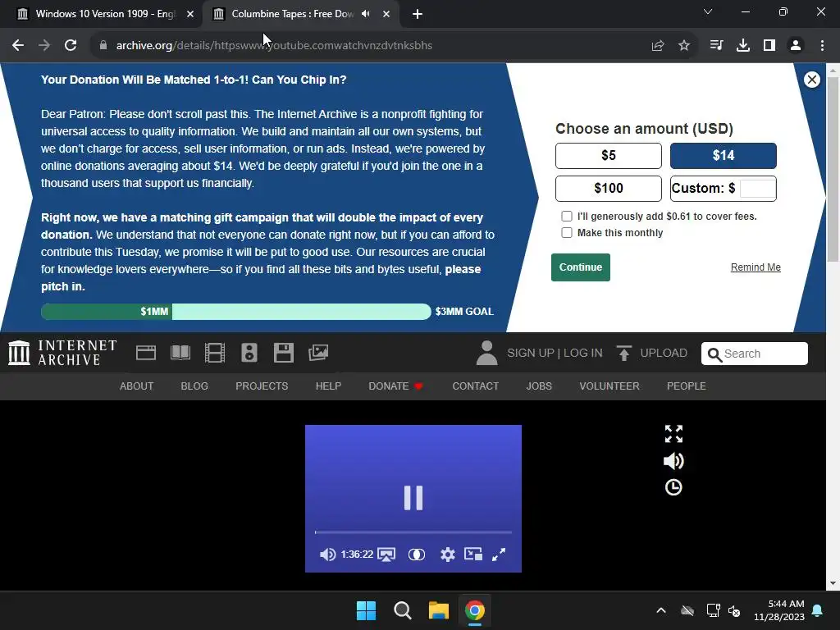
Task: Click the SIGN UP link
Action: coord(531,353)
